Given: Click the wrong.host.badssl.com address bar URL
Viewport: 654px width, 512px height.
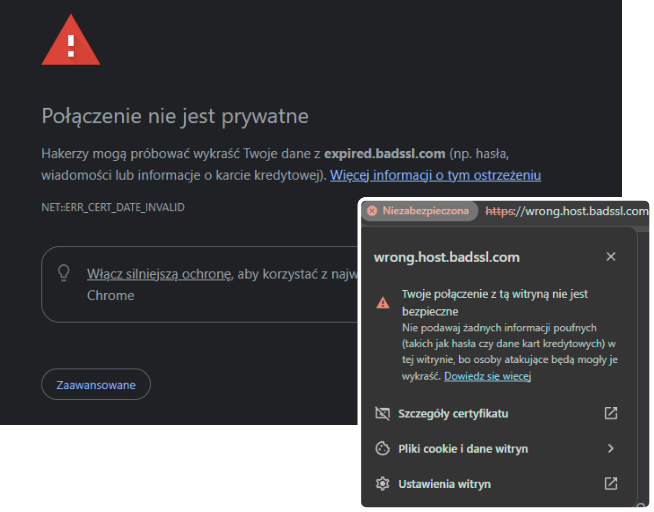Looking at the screenshot, I should click(x=566, y=211).
